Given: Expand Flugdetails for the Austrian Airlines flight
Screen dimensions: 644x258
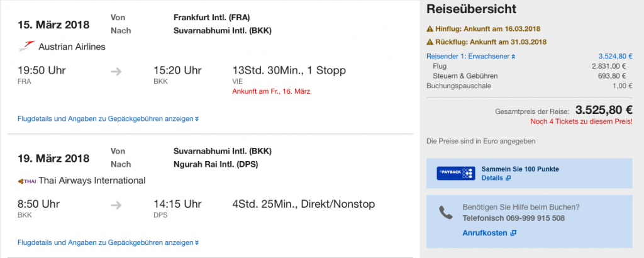Looking at the screenshot, I should point(108,118).
